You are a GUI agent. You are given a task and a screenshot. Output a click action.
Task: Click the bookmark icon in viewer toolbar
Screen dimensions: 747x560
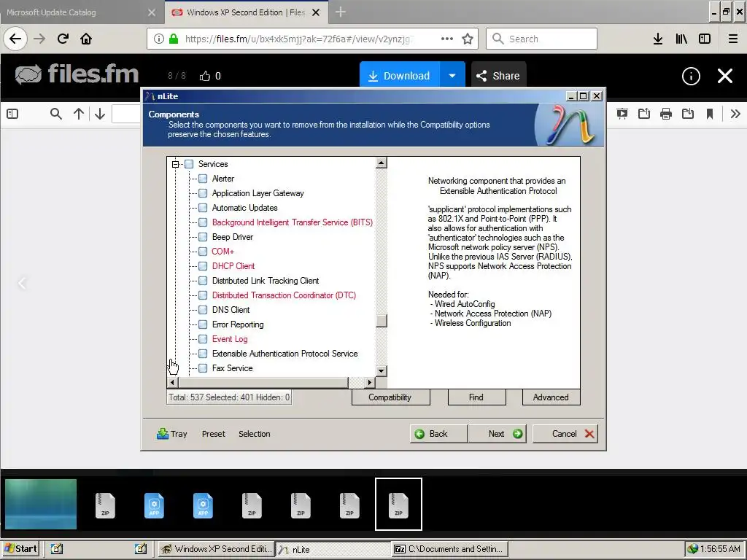pyautogui.click(x=709, y=114)
